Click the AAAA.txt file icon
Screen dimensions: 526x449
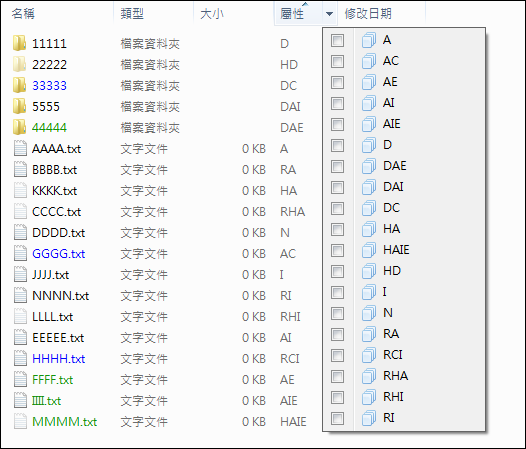tap(20, 148)
